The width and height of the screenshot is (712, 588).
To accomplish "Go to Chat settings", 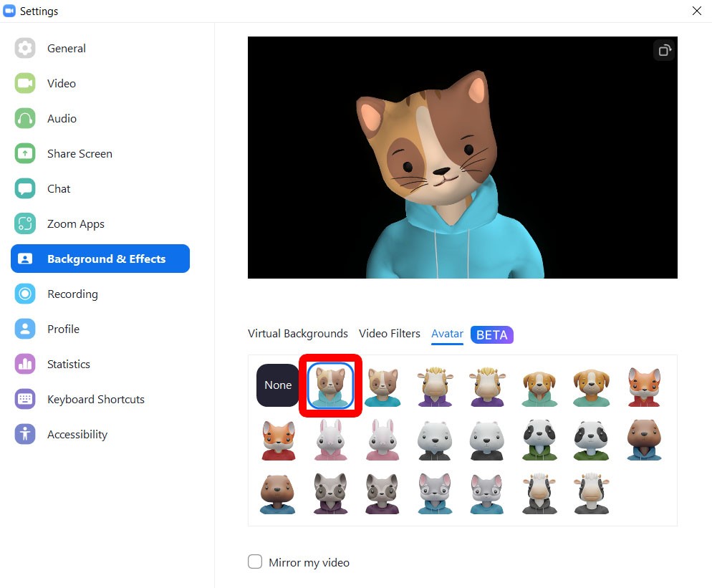I will (58, 188).
